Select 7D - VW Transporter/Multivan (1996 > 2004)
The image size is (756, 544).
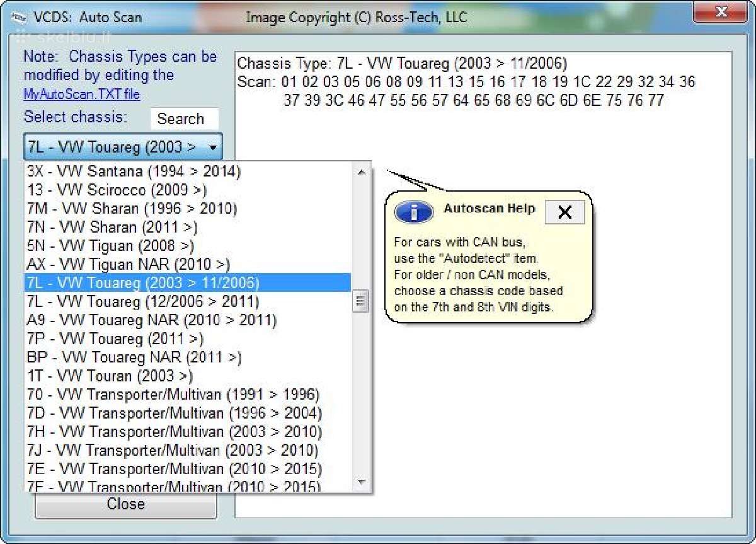[188, 414]
